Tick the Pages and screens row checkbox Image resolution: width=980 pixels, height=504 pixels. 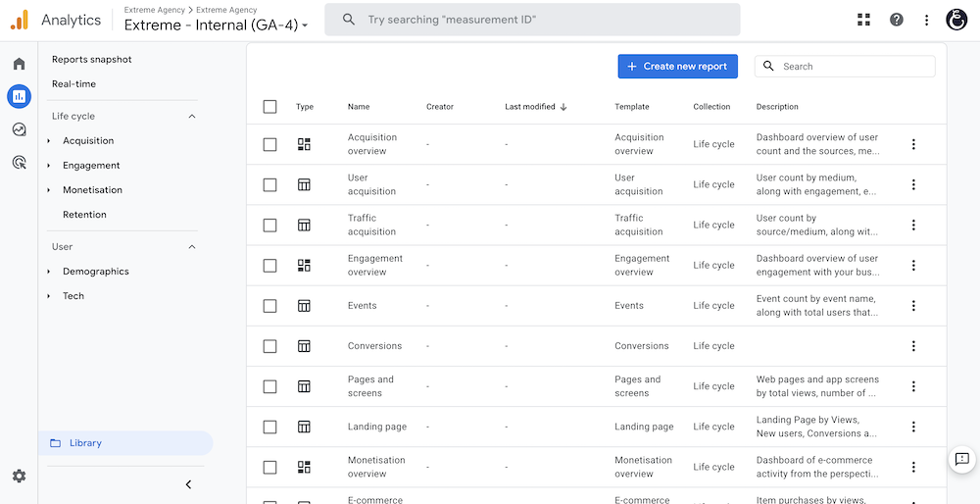click(269, 386)
